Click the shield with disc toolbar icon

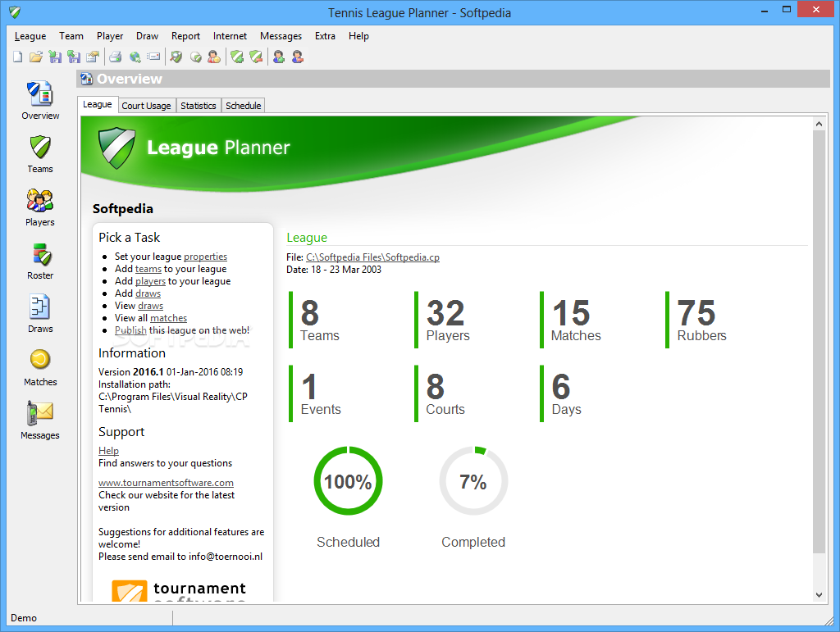[195, 57]
